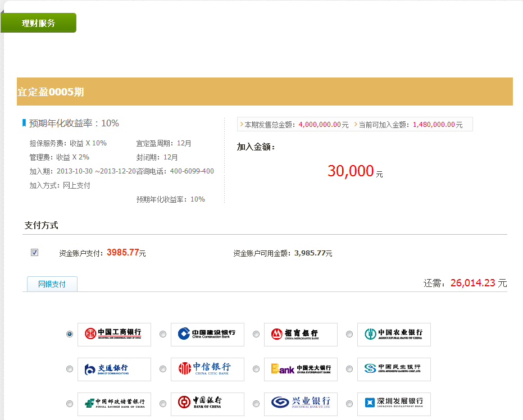Screen dimensions: 523x420
Task: Click the China Merchants Bank logo
Action: tap(301, 335)
